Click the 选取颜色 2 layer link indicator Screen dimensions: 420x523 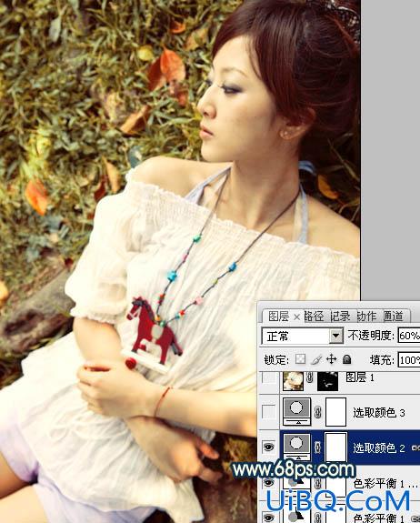[416, 448]
